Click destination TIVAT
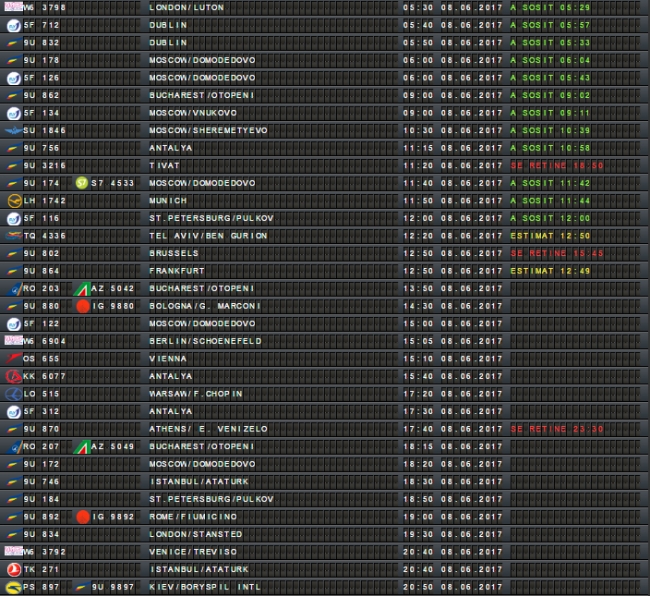The width and height of the screenshot is (650, 596). pyautogui.click(x=165, y=166)
